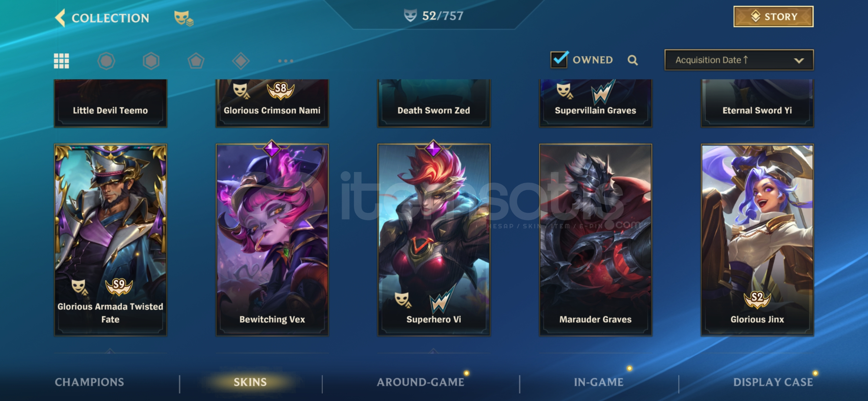Open the Around-Game tab
Screen dimensions: 868x401
[421, 382]
